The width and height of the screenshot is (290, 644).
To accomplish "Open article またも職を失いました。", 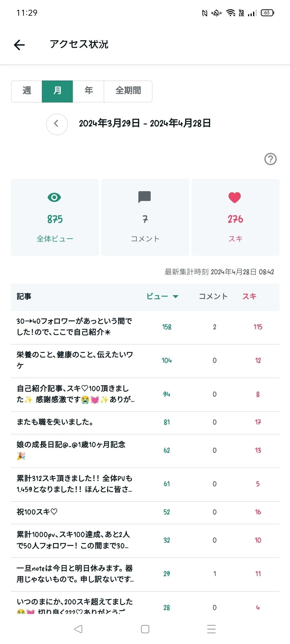I will 145,423.
